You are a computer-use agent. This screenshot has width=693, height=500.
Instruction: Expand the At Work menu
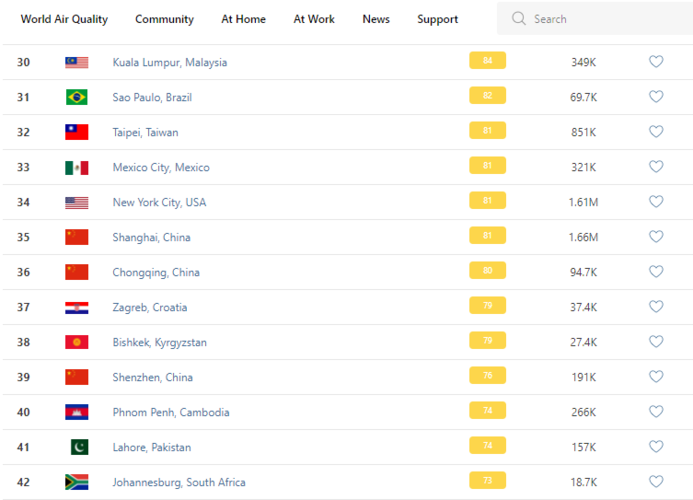(314, 19)
